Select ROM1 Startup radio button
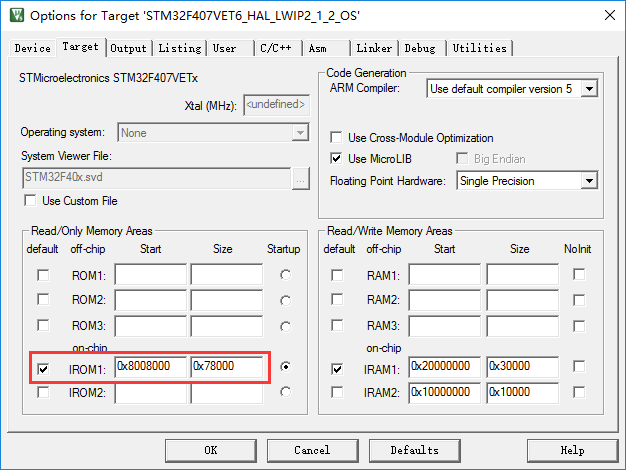Screen dimensions: 626x470 pyautogui.click(x=285, y=275)
